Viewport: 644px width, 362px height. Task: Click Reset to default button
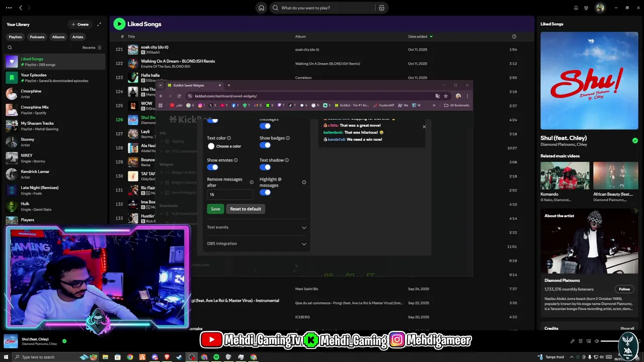click(x=246, y=209)
